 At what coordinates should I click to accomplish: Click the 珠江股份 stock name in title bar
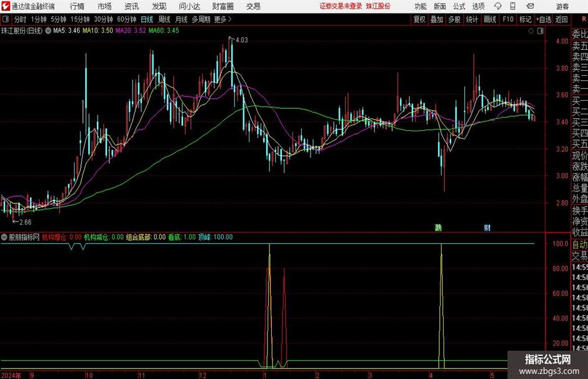coord(378,6)
